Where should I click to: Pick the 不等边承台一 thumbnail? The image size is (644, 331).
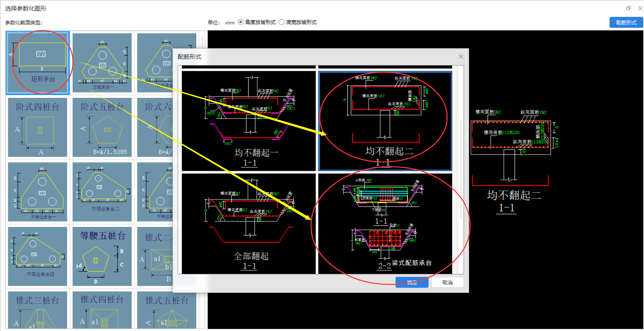(37, 192)
